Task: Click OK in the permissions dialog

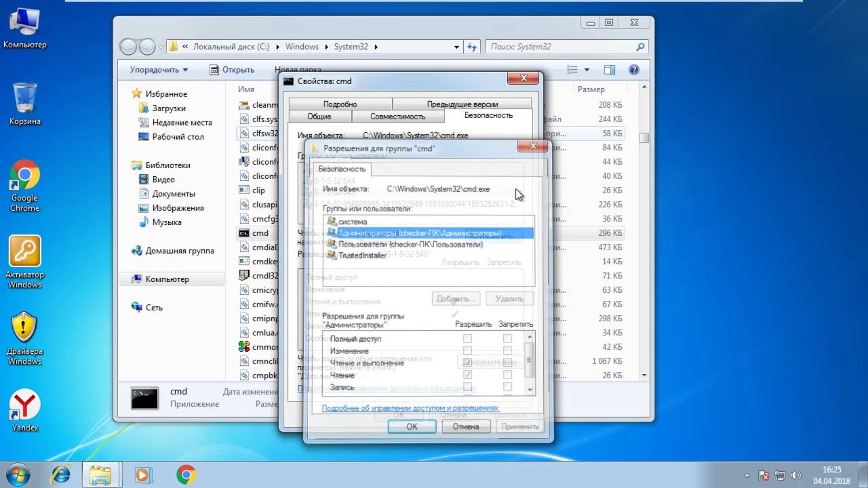Action: (x=412, y=426)
